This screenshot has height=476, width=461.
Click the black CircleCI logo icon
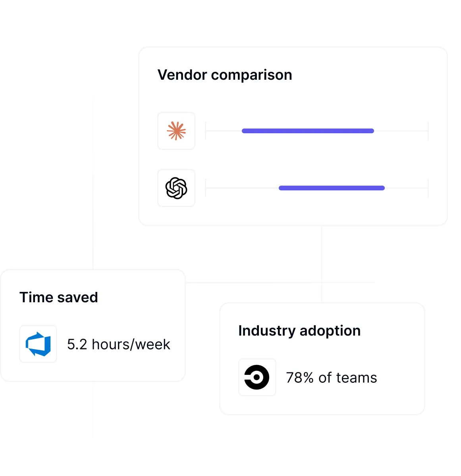pos(257,377)
